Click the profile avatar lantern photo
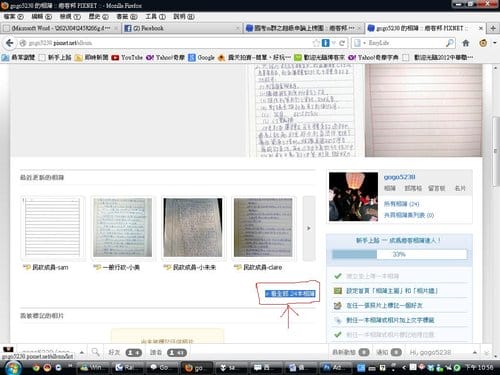The image size is (500, 375). tap(353, 197)
